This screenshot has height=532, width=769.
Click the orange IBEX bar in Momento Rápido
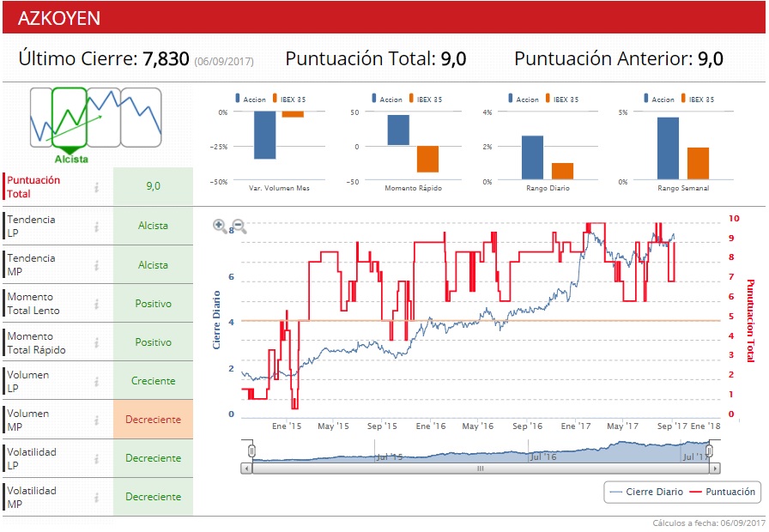[427, 159]
